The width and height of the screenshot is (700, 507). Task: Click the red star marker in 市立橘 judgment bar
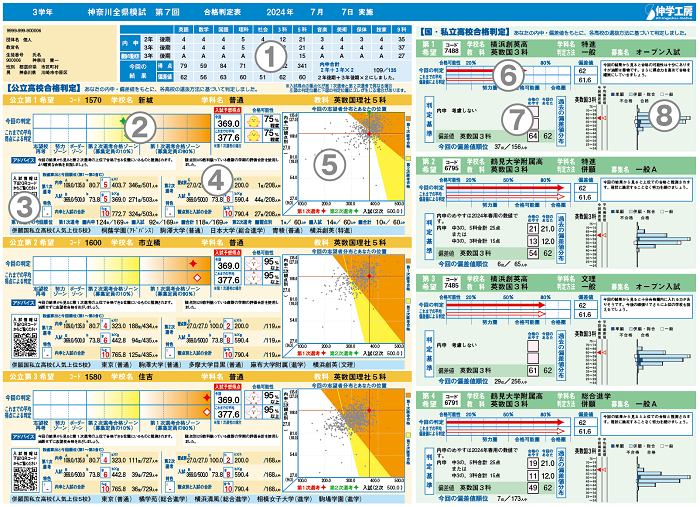click(194, 263)
